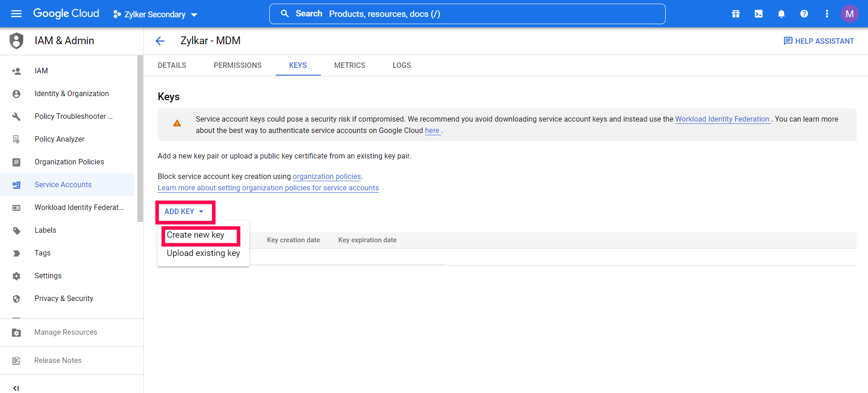Screen dimensions: 868x393
Task: Click the Key expiration date column header
Action: pos(367,240)
